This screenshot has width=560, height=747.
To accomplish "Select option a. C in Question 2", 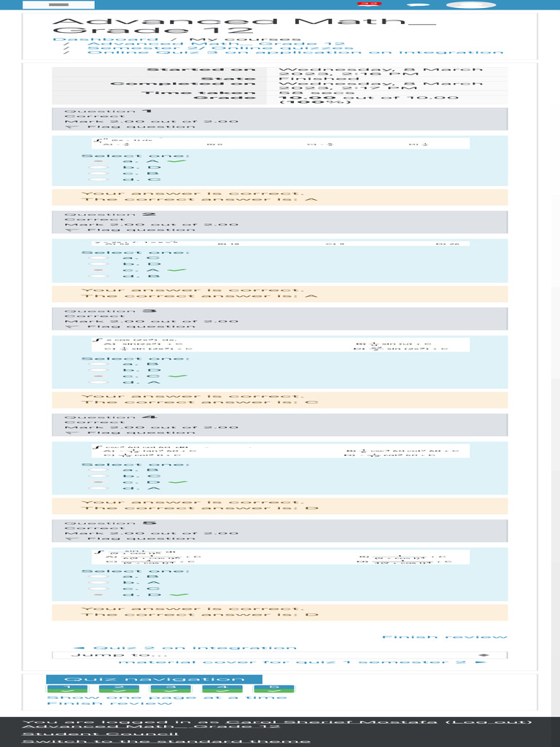I will tap(98, 258).
